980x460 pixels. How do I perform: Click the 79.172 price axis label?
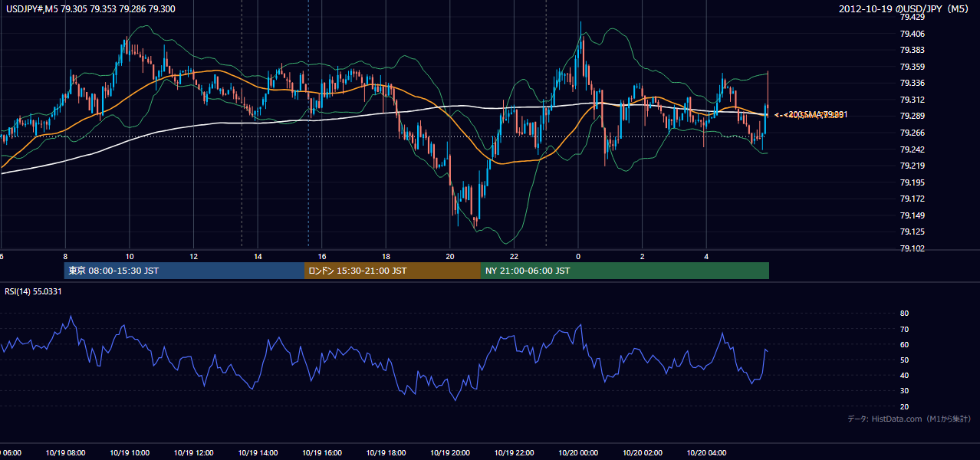(912, 199)
